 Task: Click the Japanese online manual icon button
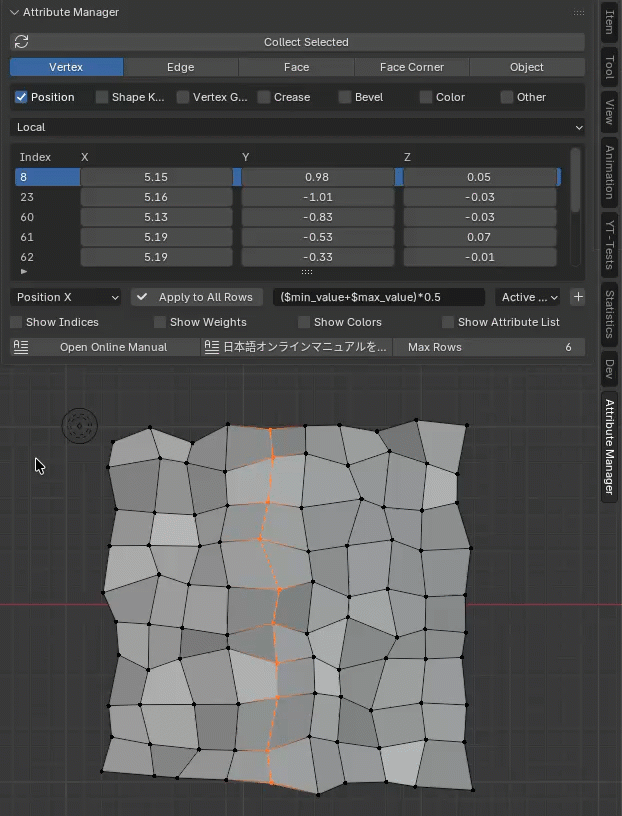tap(212, 347)
